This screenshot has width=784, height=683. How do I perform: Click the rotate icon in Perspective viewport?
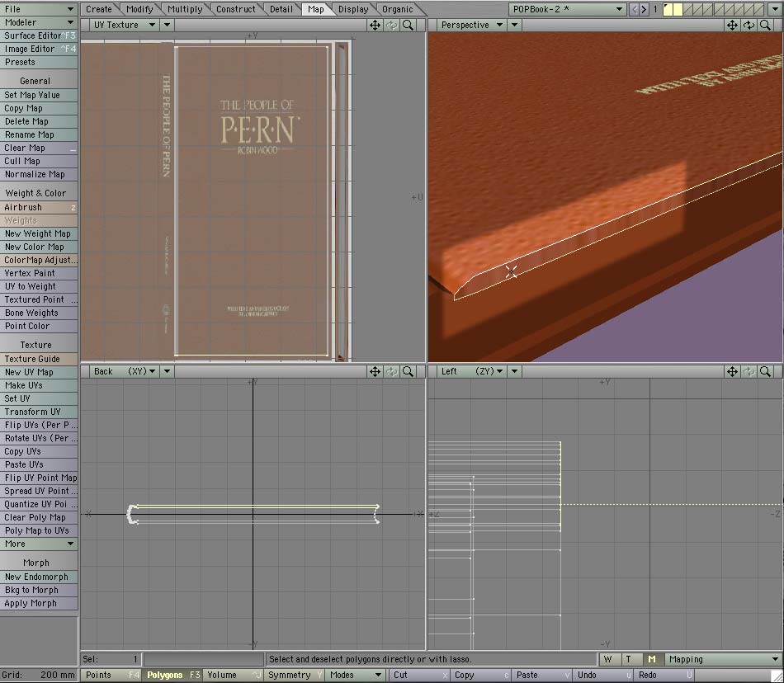pyautogui.click(x=749, y=25)
